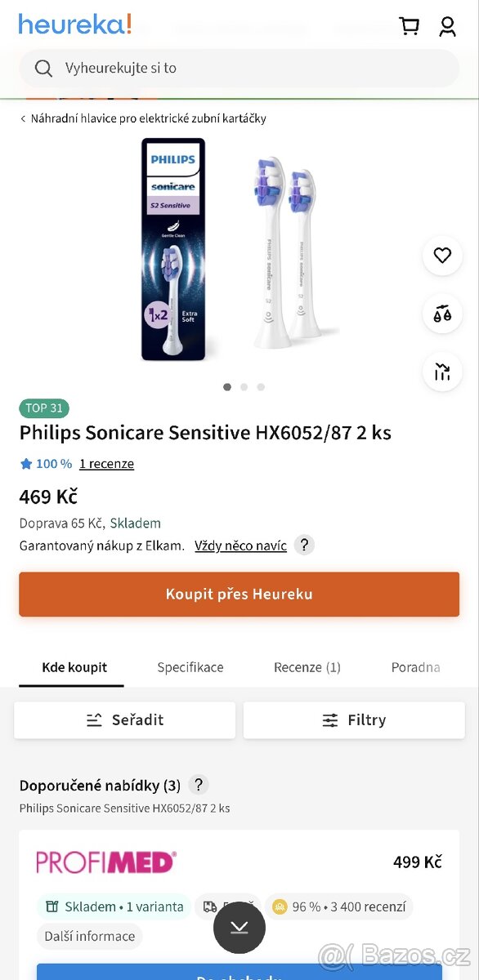
Task: Open the Recenze (1) tab
Action: pos(307,667)
